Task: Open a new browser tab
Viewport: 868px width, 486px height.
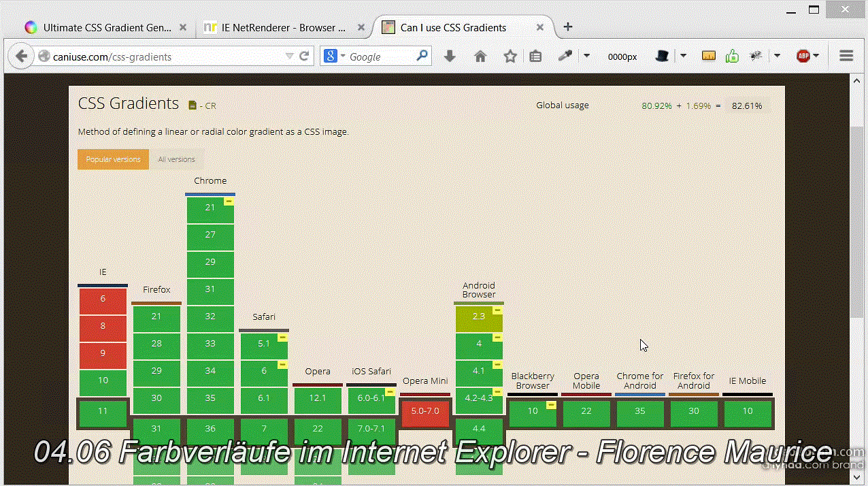Action: tap(568, 27)
